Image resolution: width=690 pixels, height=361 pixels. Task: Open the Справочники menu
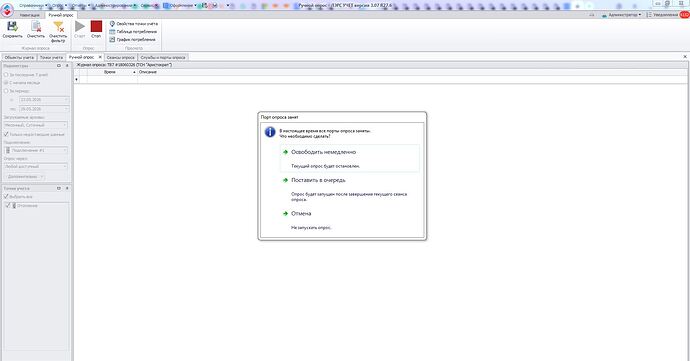pyautogui.click(x=33, y=6)
